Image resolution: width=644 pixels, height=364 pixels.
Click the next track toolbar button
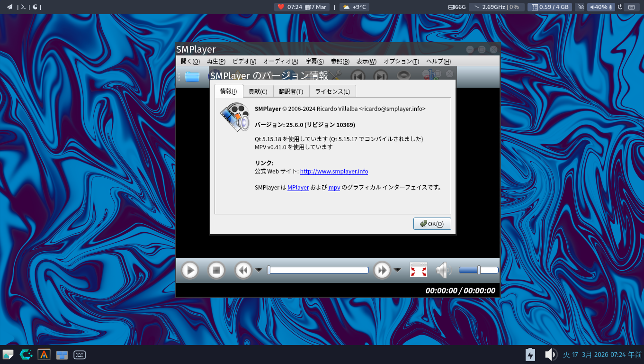380,76
